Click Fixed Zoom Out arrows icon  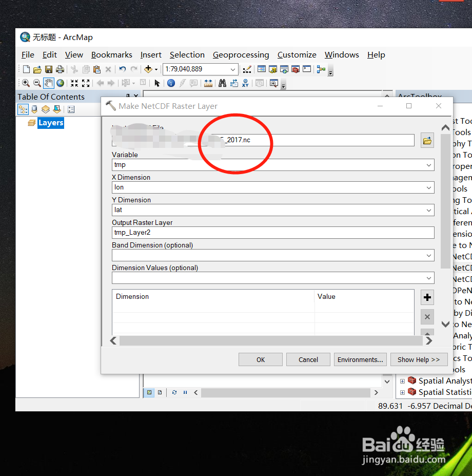[86, 83]
